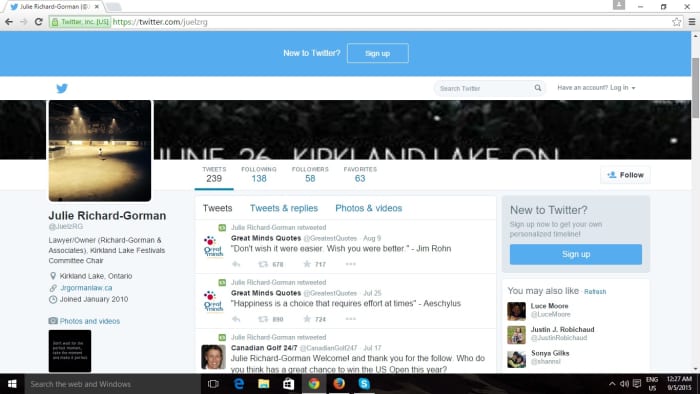This screenshot has height=394, width=700.
Task: Click the Search Twitter input field
Action: pos(484,88)
